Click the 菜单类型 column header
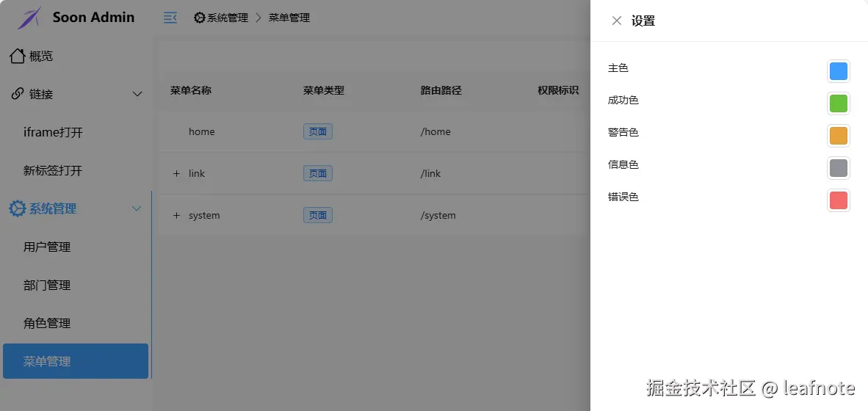This screenshot has width=868, height=411. point(324,90)
